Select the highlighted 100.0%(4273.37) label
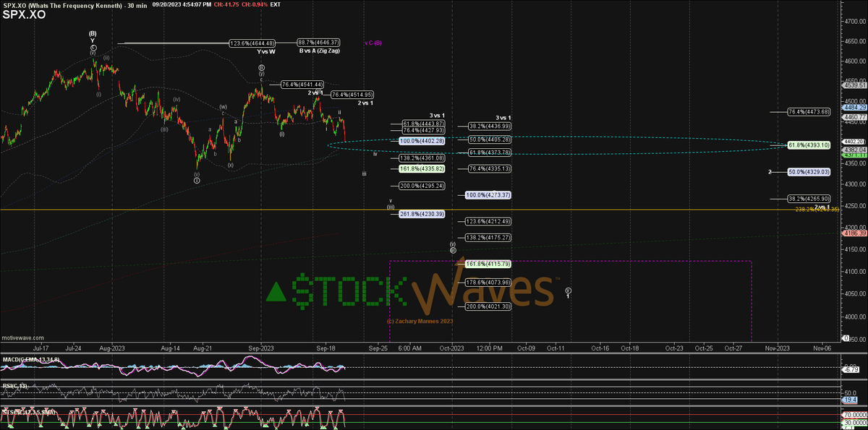 pos(489,195)
